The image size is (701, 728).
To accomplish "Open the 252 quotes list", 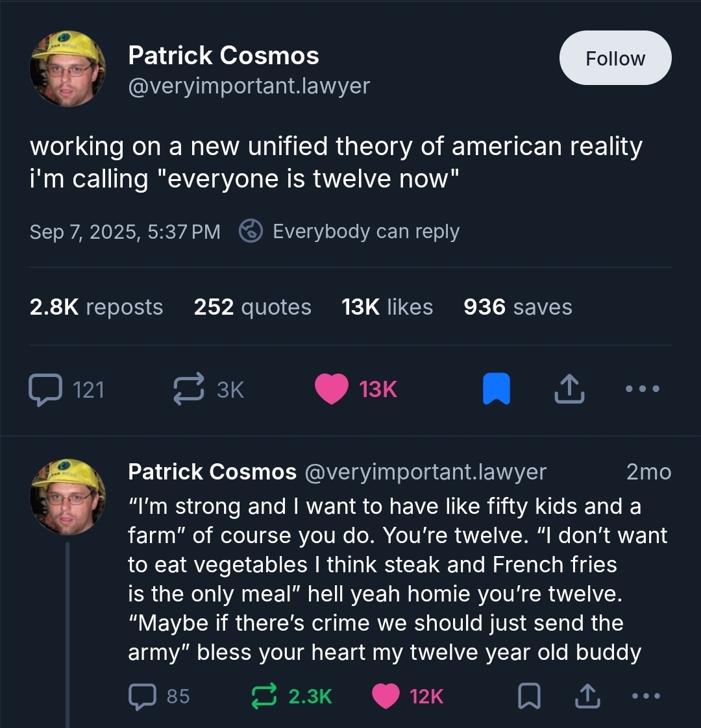I will (x=252, y=307).
